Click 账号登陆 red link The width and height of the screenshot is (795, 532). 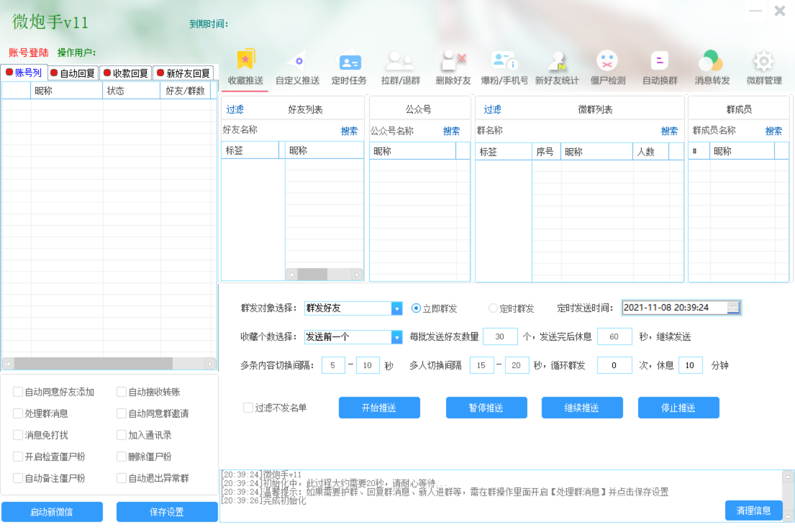[x=28, y=53]
